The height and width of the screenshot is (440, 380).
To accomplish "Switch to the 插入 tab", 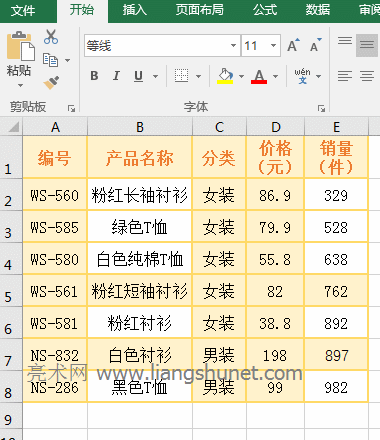I will [135, 10].
